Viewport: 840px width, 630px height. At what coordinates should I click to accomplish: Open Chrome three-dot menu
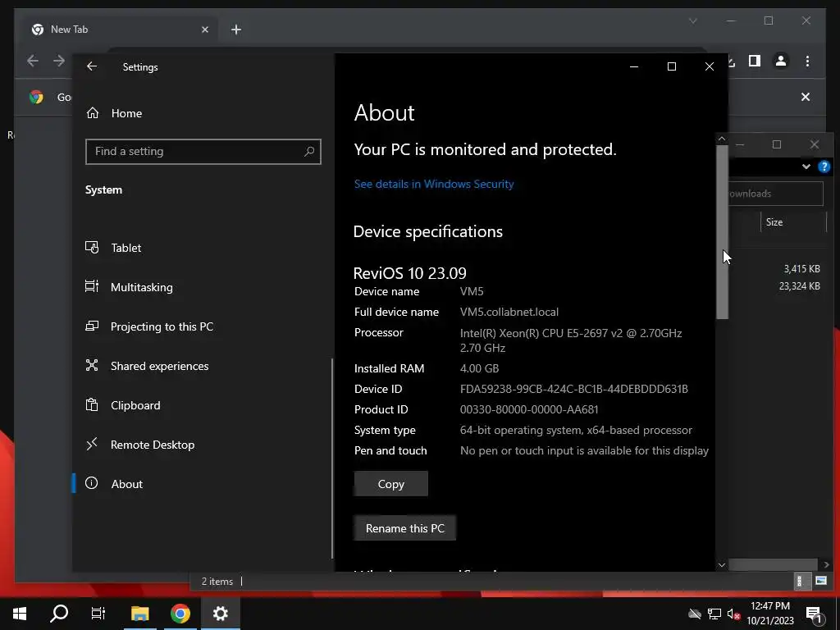[x=807, y=61]
